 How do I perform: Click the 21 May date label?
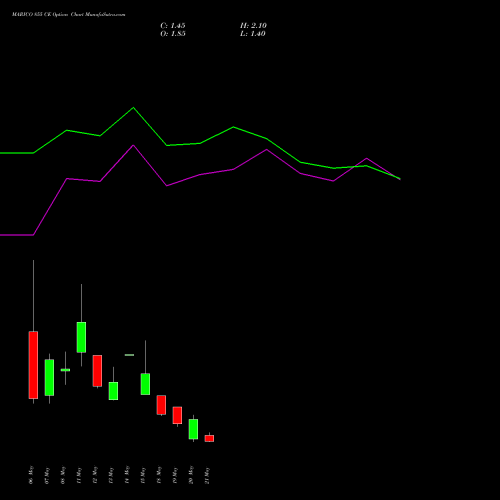pyautogui.click(x=207, y=475)
